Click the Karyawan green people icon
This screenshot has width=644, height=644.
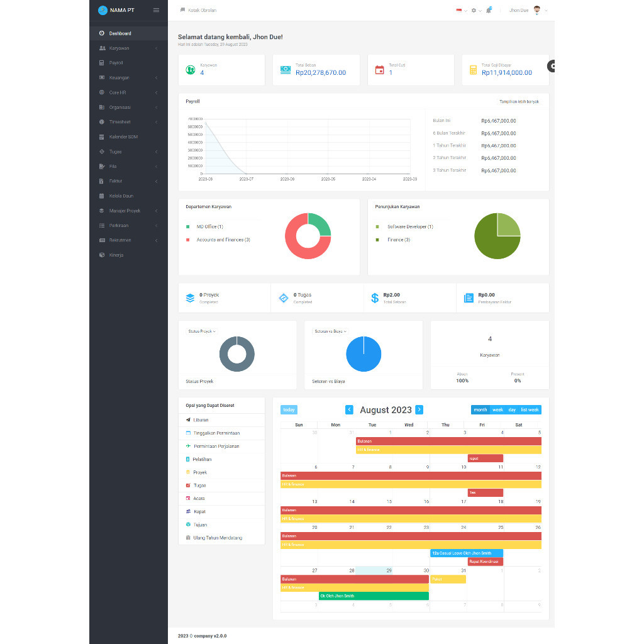point(190,70)
